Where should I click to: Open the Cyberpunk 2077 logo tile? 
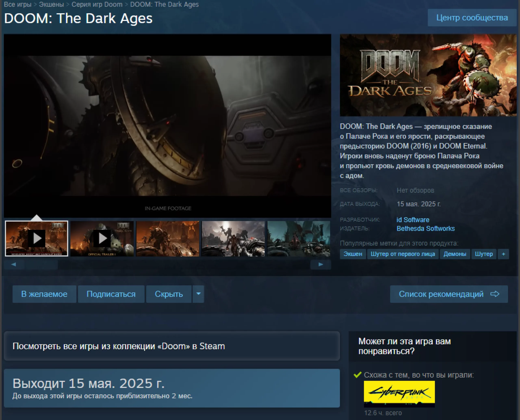[399, 394]
